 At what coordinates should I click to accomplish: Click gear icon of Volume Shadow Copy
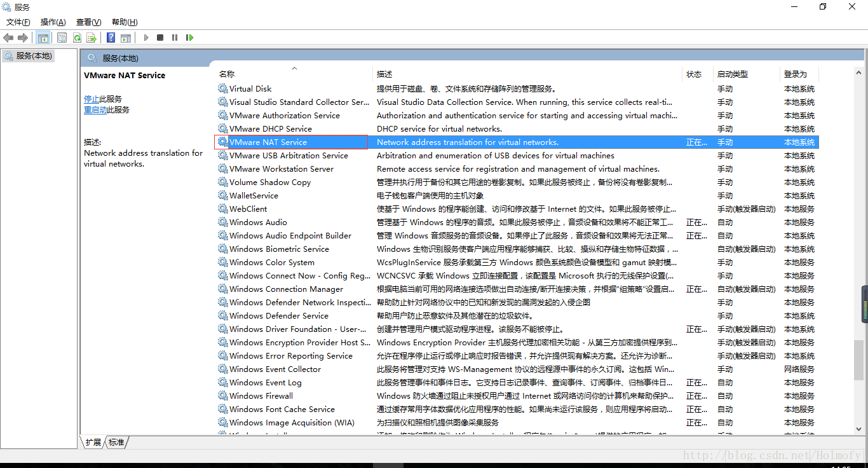222,182
